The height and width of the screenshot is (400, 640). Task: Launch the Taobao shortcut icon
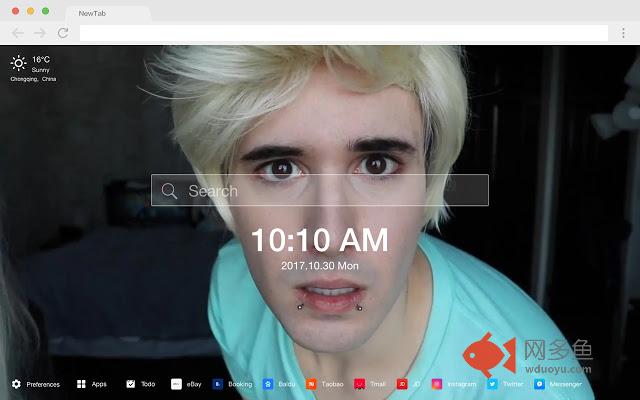(311, 384)
